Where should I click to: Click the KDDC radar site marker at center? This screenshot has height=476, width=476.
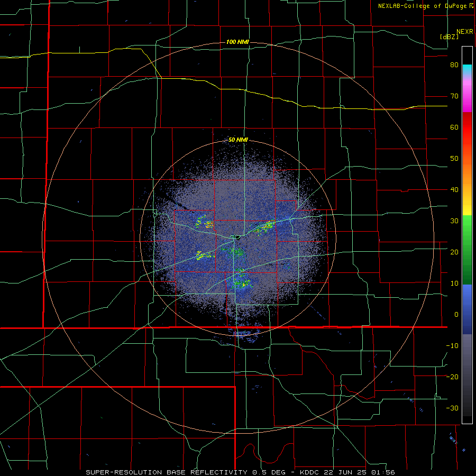coord(235,237)
